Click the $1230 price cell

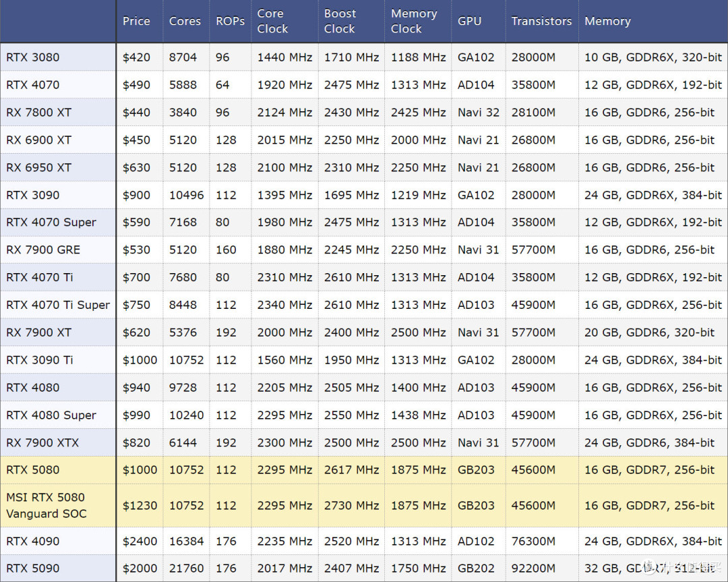point(140,505)
